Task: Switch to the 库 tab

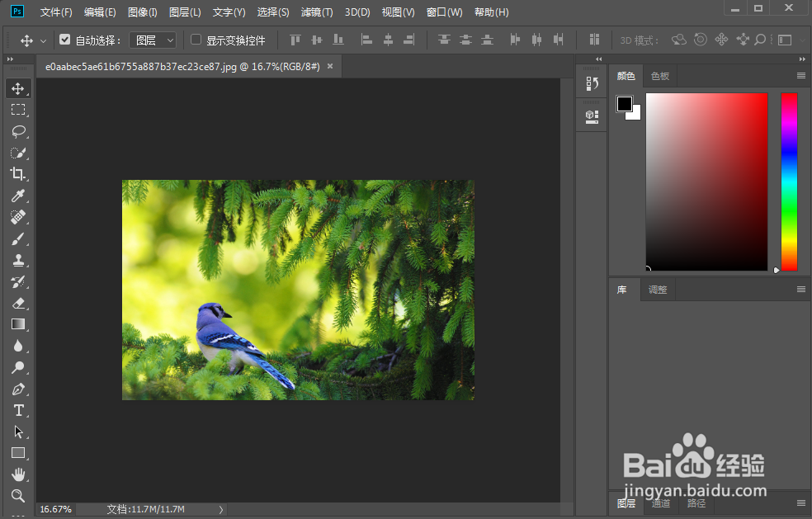Action: coord(622,290)
